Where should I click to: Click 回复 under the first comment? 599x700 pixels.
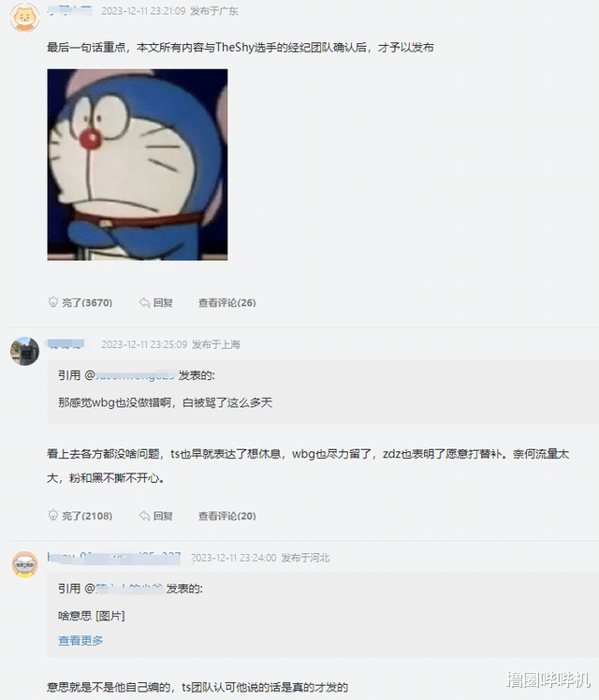(x=163, y=302)
